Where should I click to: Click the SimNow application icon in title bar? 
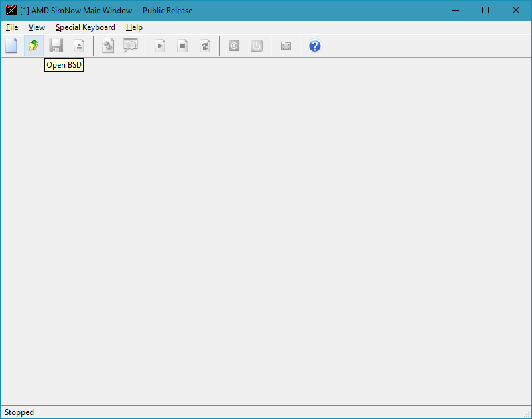point(11,10)
